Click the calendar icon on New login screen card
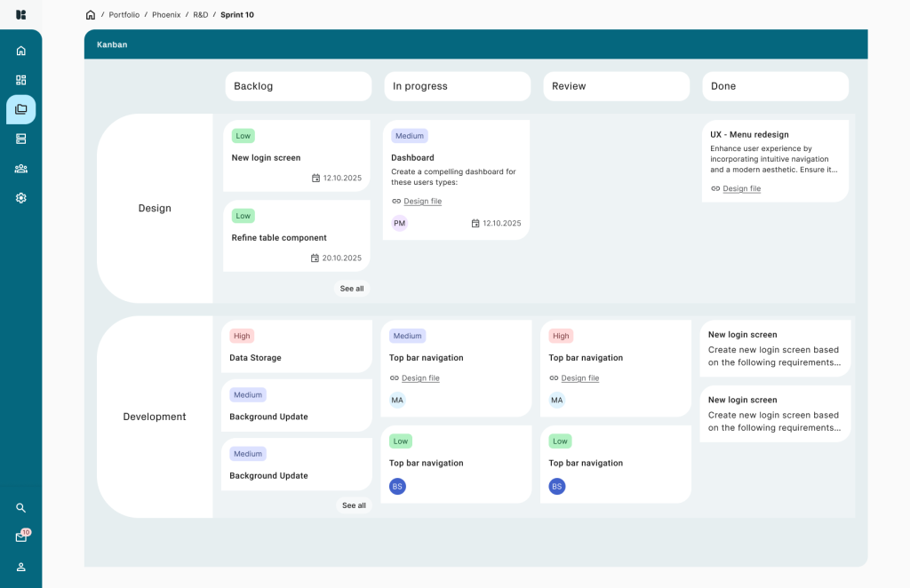 coord(315,178)
